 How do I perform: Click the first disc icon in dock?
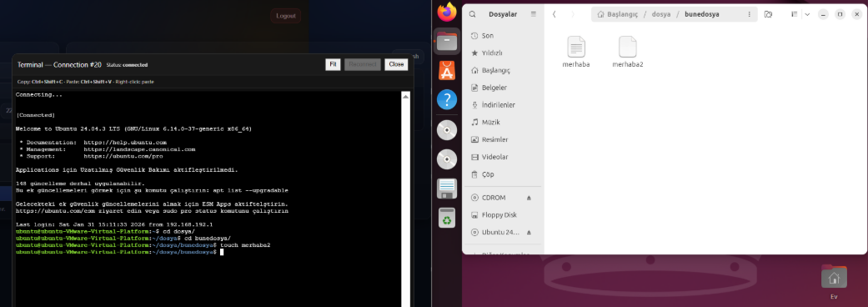click(x=447, y=129)
